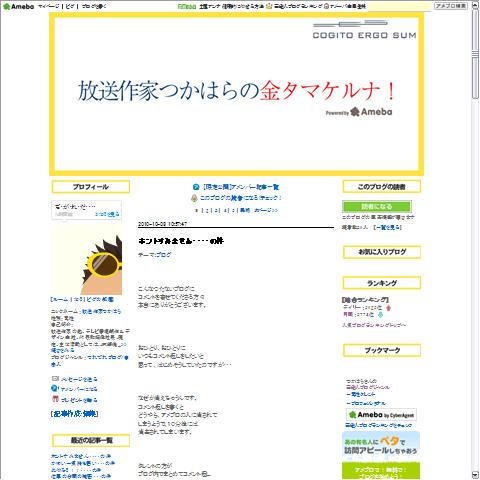This screenshot has width=480, height=480.
Task: Click the Ameba by CyberAgent banner
Action: (x=381, y=415)
